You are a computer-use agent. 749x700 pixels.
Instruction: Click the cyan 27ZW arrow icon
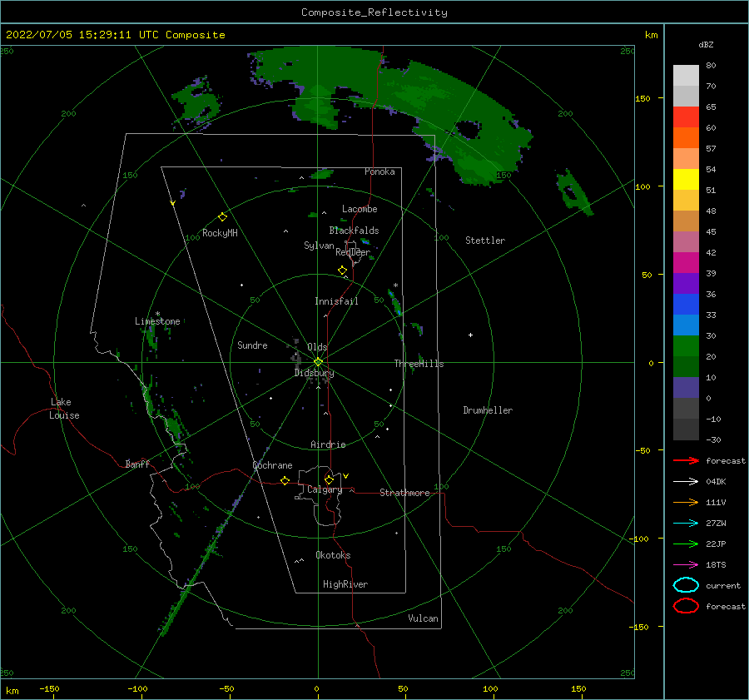[x=686, y=524]
